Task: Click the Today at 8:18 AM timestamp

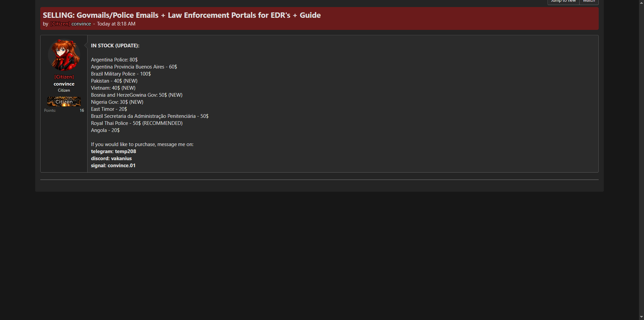Action: pos(116,24)
